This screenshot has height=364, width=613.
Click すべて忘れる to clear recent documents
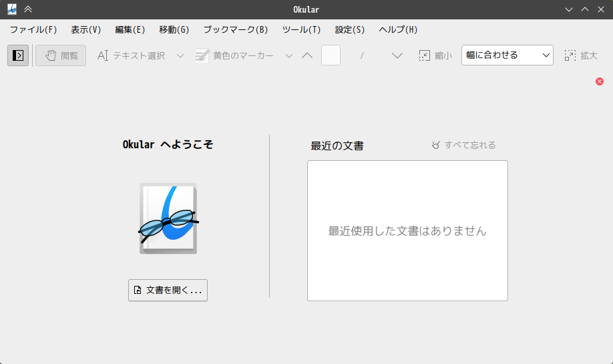[463, 145]
